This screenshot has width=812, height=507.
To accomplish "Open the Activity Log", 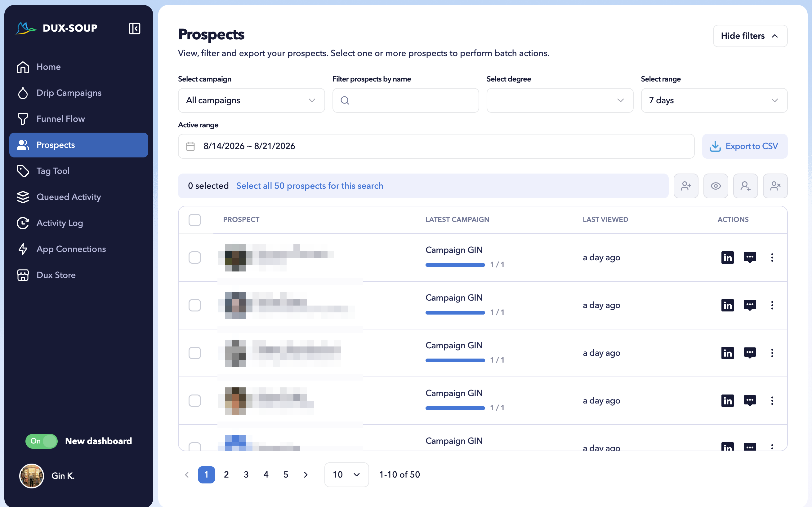I will [78, 223].
